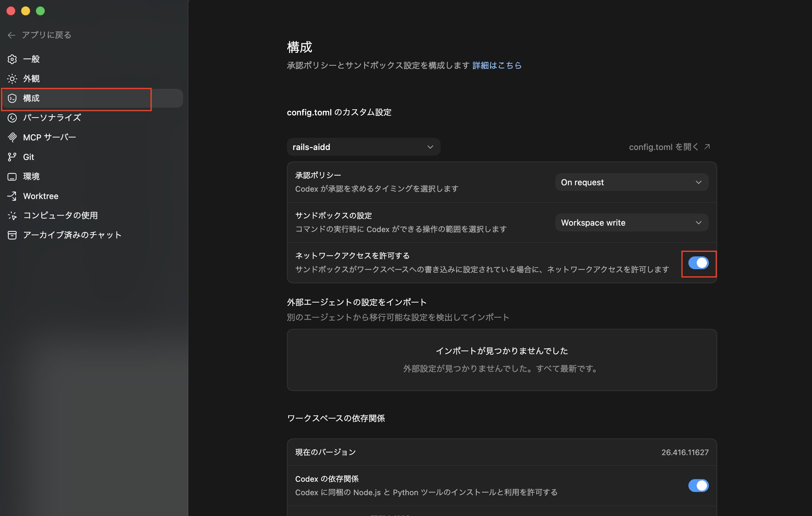Click the sun icon for 外観
This screenshot has height=516, width=812.
point(12,79)
